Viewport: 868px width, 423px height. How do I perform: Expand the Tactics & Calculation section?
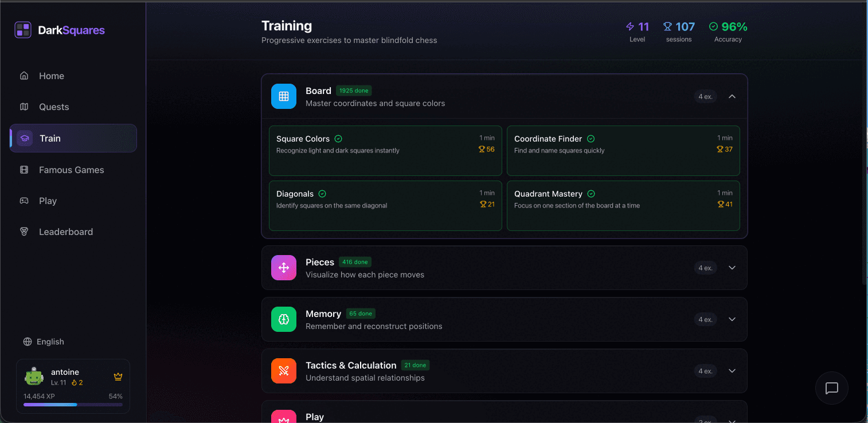coord(732,371)
